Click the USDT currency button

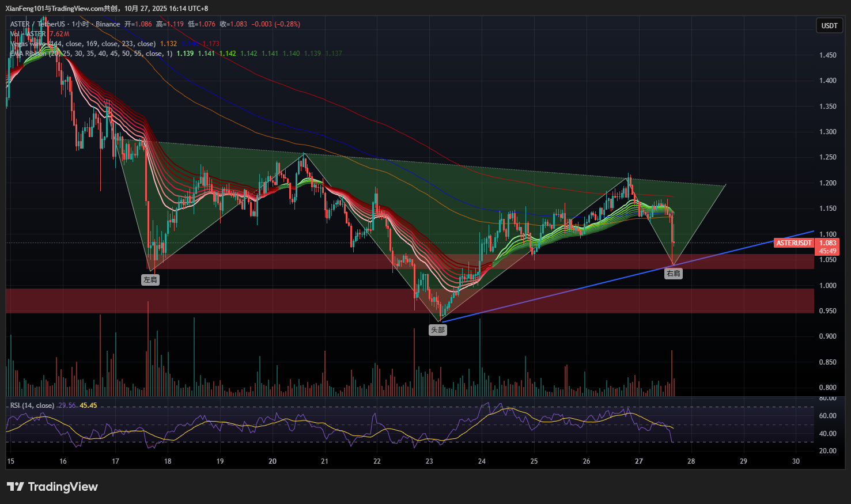[829, 26]
